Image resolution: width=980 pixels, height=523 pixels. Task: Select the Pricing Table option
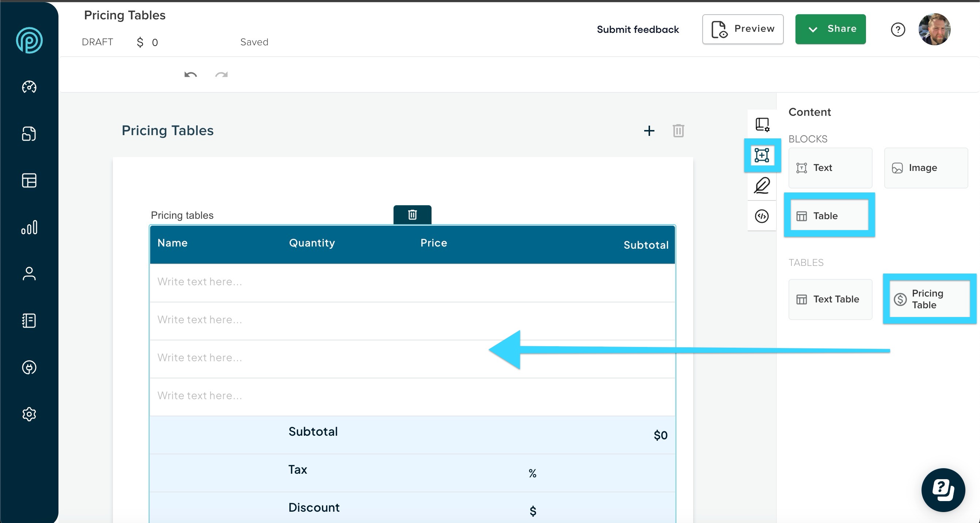point(930,299)
